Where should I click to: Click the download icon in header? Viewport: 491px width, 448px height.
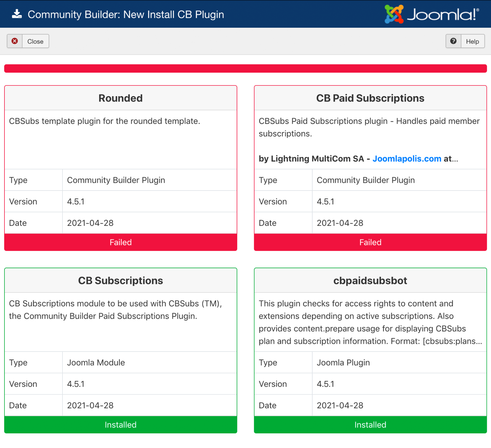click(17, 14)
